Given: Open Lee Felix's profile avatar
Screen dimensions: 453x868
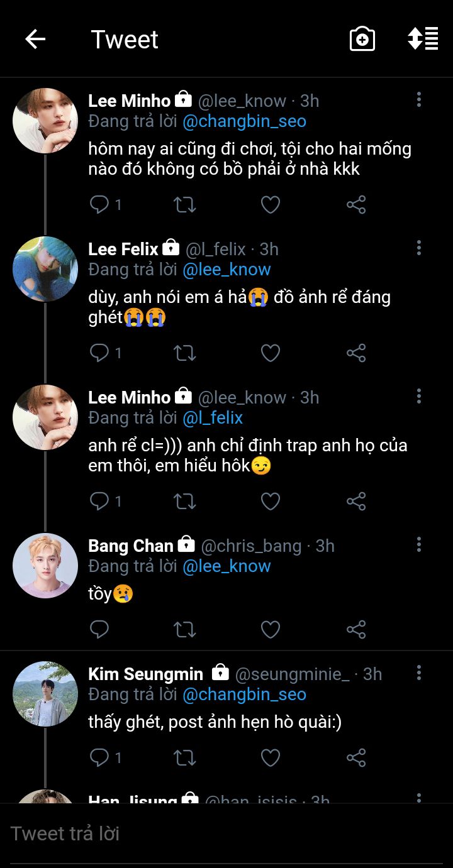Looking at the screenshot, I should click(x=45, y=269).
